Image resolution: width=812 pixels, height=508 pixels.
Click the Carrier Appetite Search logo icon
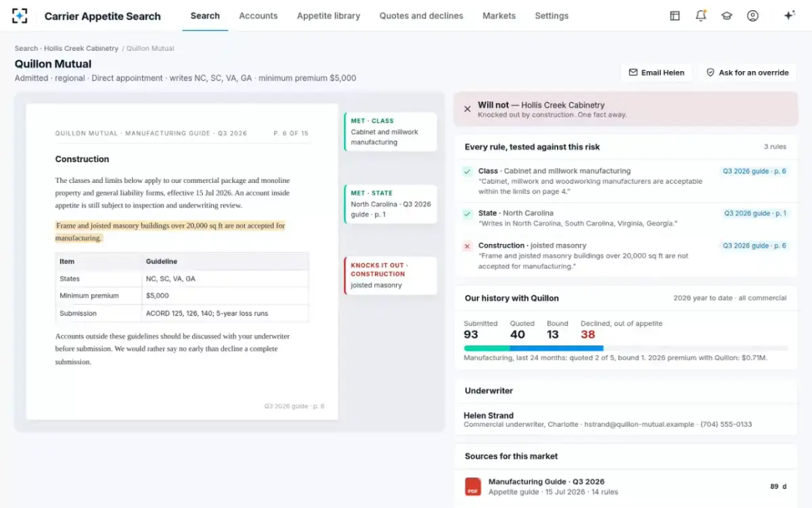tap(20, 16)
